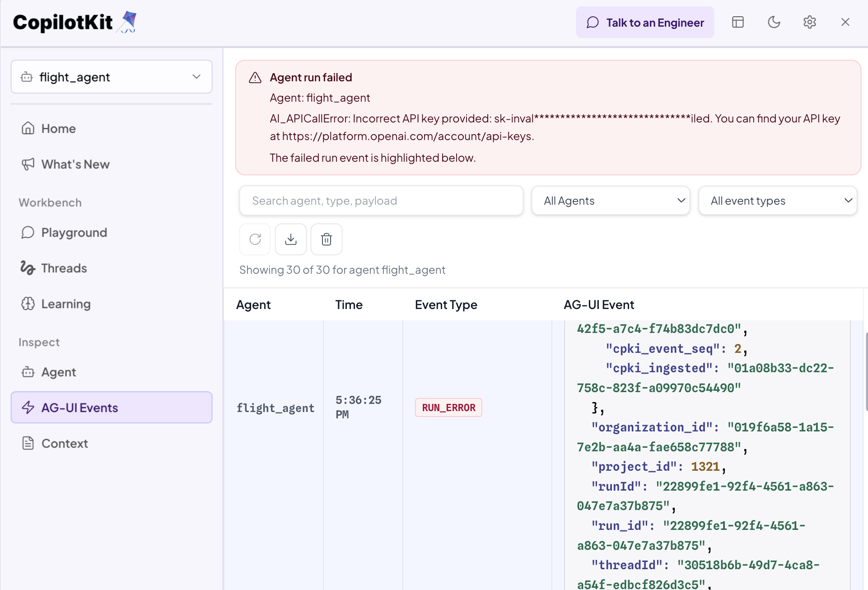Screen dimensions: 868x590
Task: Go to Home in sidebar
Action: tap(112, 128)
